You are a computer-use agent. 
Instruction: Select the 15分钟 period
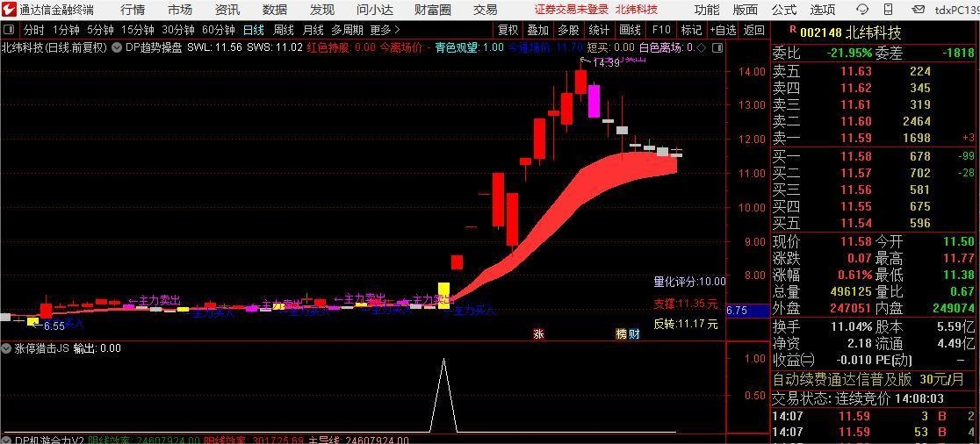click(x=138, y=30)
